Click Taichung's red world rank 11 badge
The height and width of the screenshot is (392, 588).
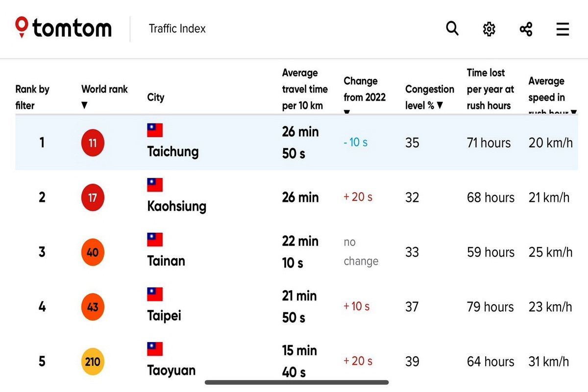[93, 143]
